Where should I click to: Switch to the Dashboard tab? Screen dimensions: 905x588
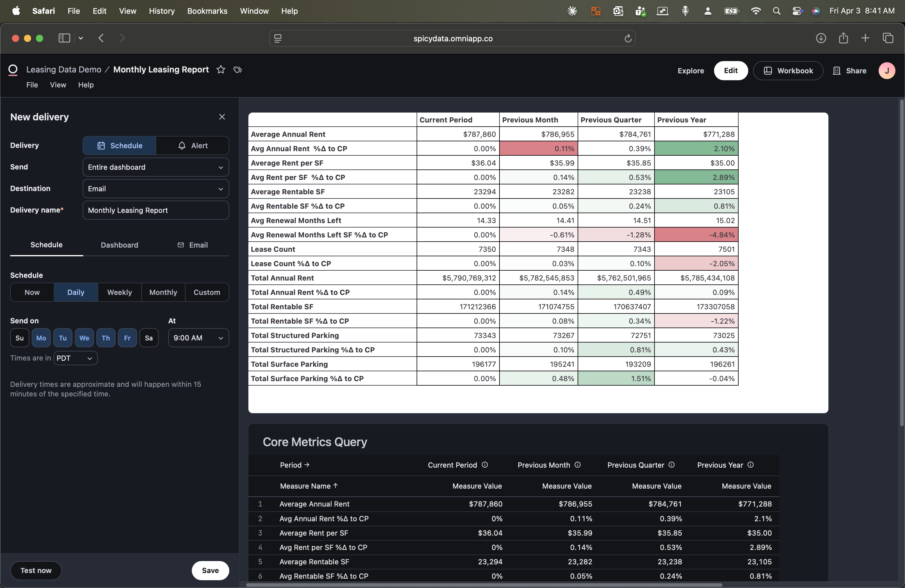[119, 245]
